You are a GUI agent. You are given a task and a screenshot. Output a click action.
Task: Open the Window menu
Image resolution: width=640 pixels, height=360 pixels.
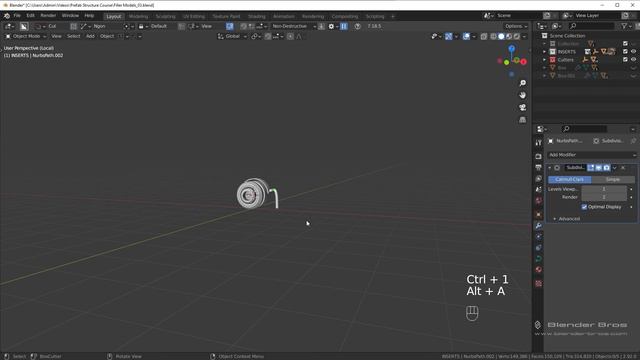point(70,16)
